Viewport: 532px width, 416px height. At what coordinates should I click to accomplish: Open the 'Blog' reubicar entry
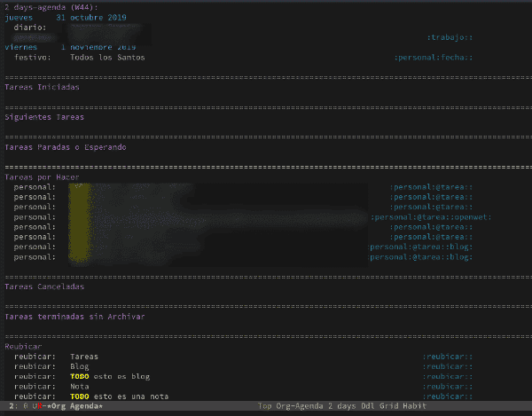click(x=80, y=366)
